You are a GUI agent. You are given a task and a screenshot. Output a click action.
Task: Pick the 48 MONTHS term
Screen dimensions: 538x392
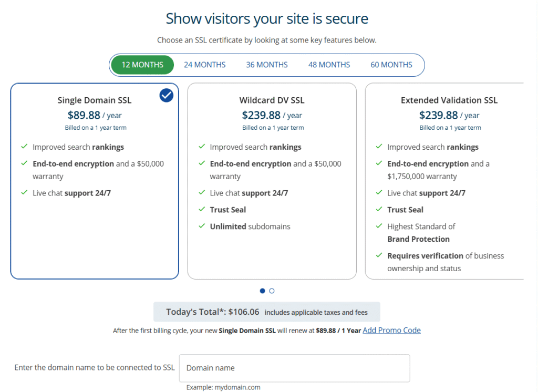329,65
